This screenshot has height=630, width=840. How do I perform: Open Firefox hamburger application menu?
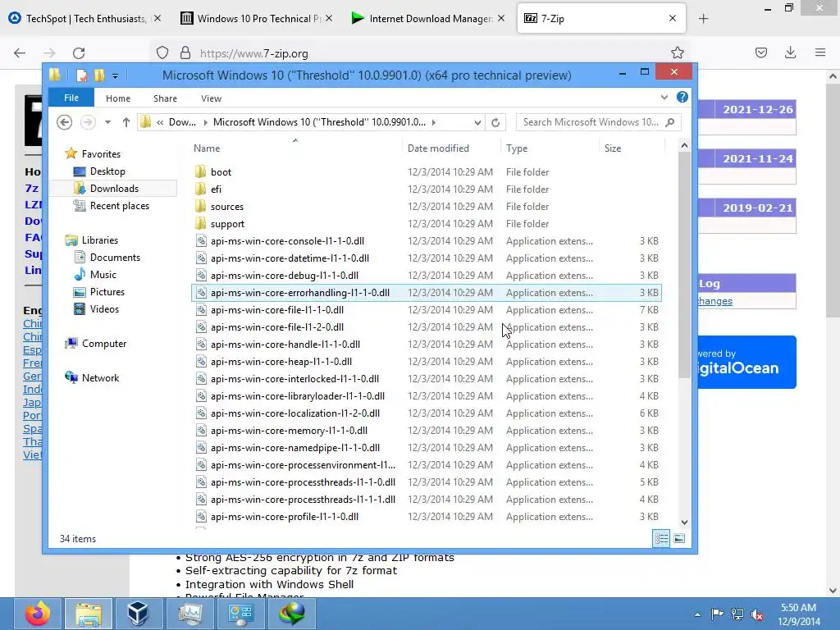[820, 52]
